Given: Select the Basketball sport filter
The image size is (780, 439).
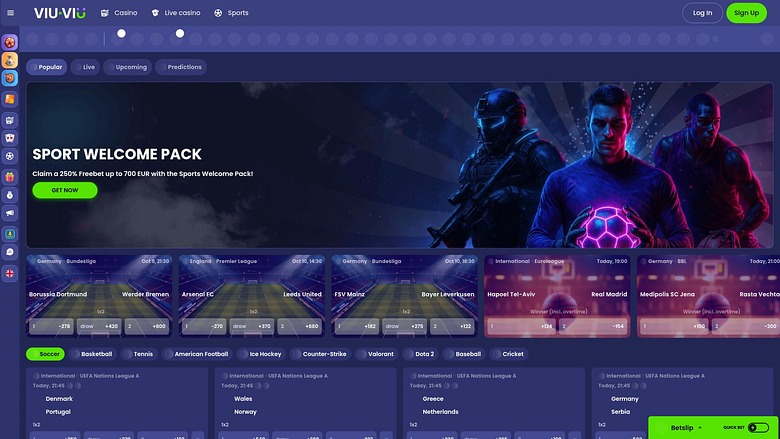Looking at the screenshot, I should coord(92,354).
